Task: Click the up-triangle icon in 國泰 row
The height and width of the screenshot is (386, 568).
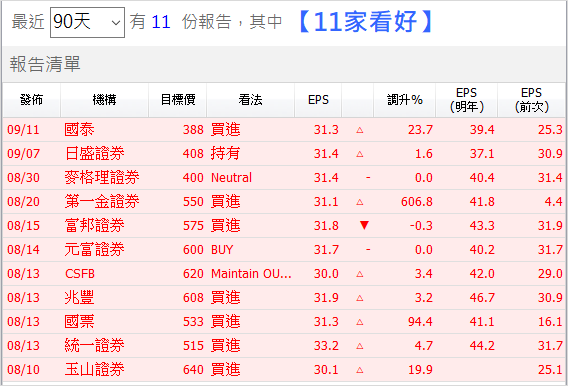Action: [360, 130]
